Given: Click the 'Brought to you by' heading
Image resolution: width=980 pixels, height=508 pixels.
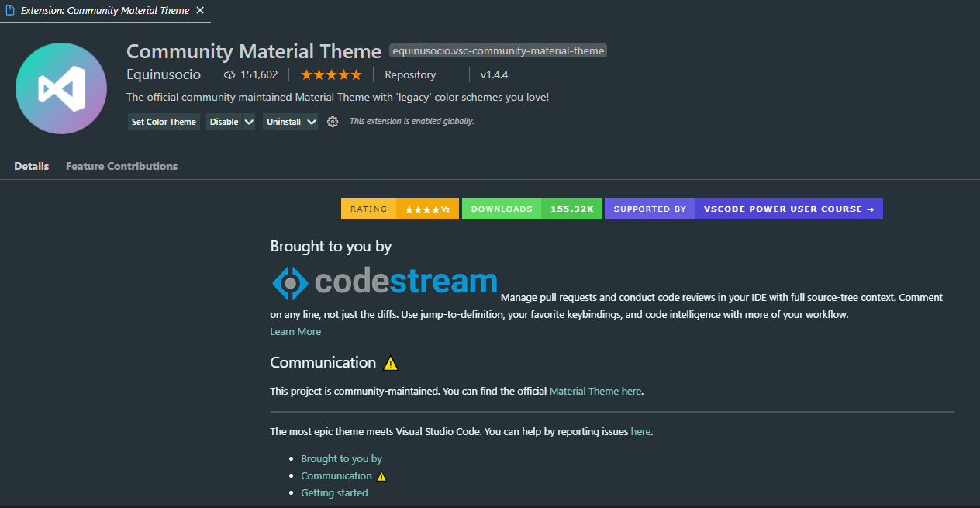Looking at the screenshot, I should [331, 247].
